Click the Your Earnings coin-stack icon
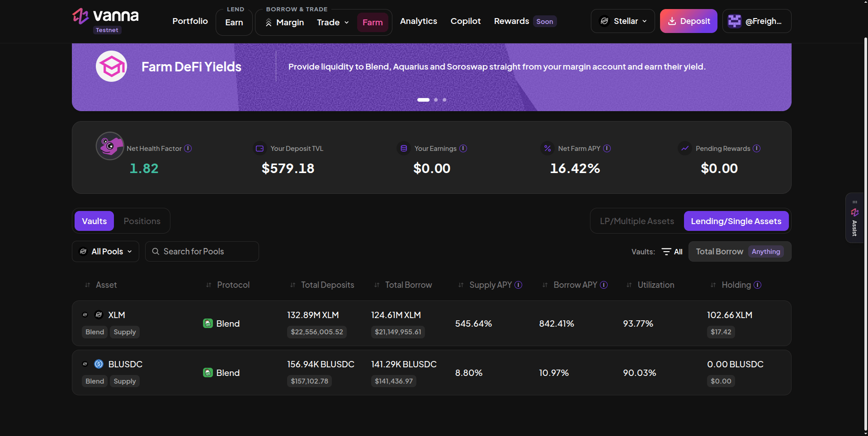The width and height of the screenshot is (868, 436). [404, 149]
